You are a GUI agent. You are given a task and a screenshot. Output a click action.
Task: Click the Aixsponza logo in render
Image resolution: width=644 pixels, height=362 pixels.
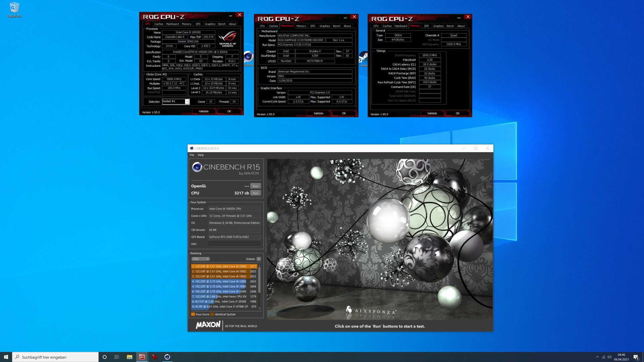371,310
